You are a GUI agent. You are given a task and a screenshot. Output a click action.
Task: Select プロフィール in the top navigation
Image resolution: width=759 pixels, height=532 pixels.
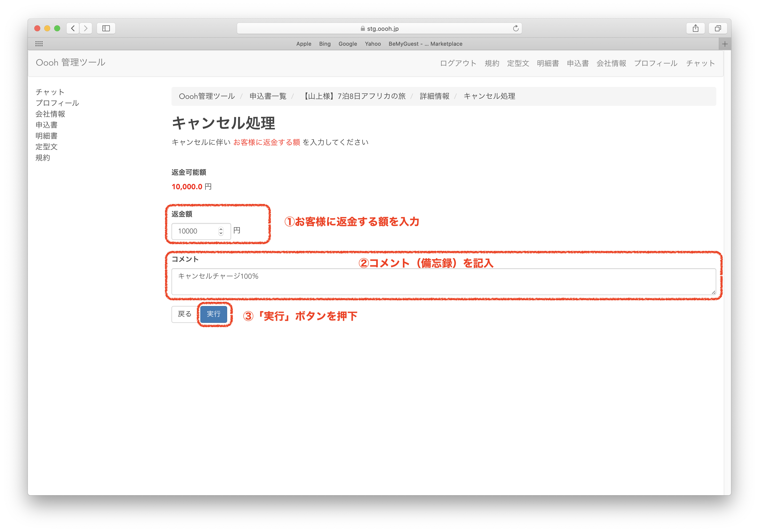click(656, 63)
